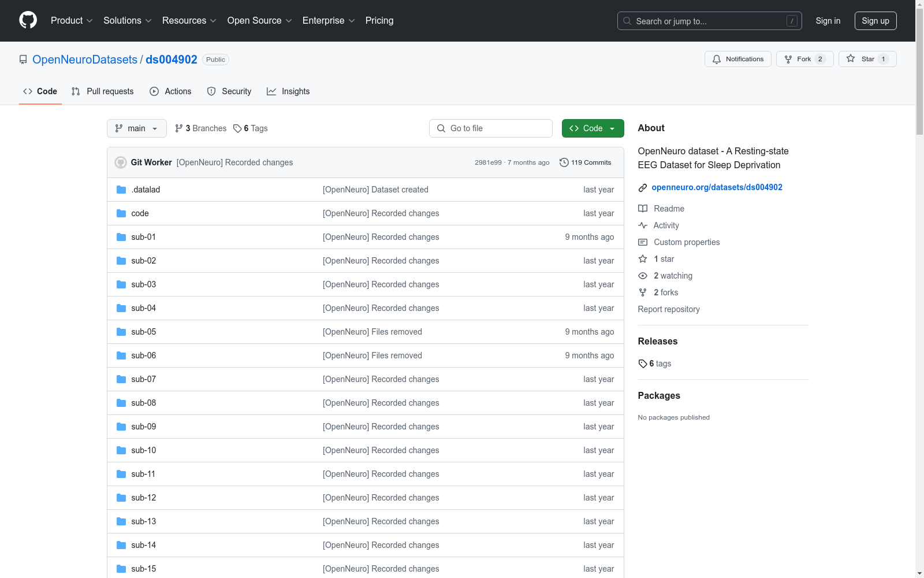Open the Security tab
Image resolution: width=924 pixels, height=578 pixels.
[229, 91]
